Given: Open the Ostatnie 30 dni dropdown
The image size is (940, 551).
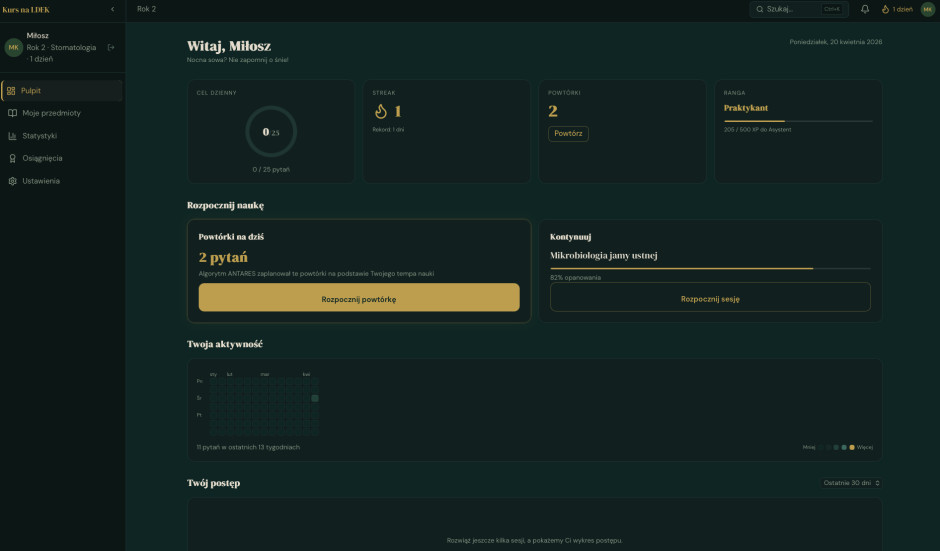Looking at the screenshot, I should tap(852, 483).
